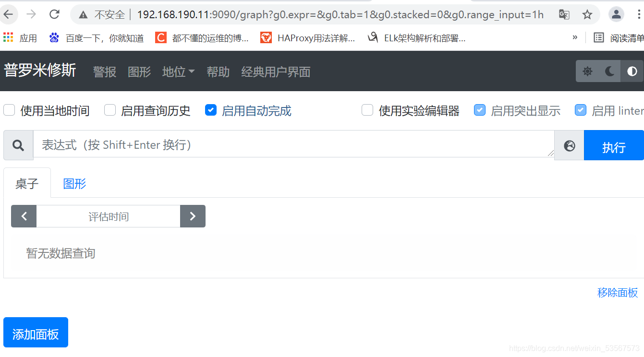Open the 应用 apps grid shortcut
The height and width of the screenshot is (357, 644).
point(20,38)
